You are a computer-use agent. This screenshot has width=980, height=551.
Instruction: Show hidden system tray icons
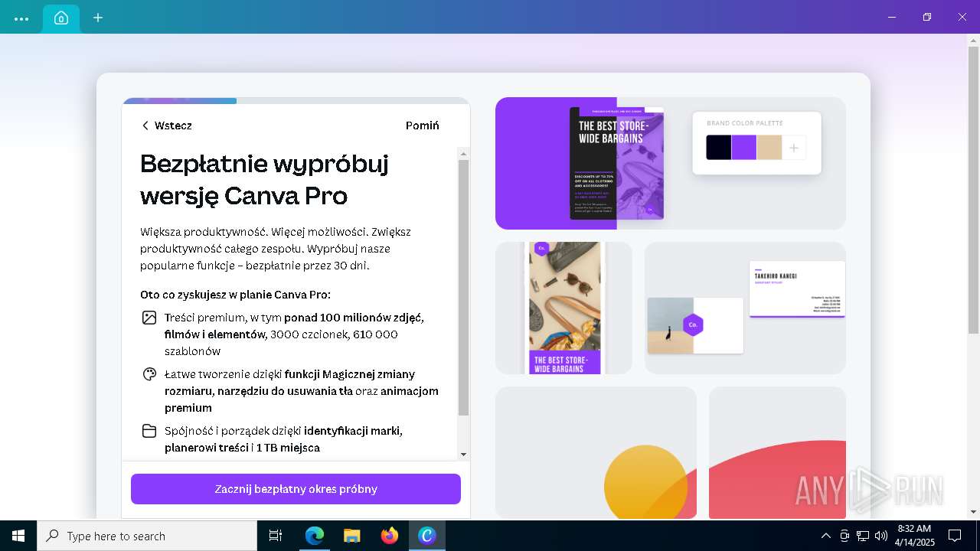click(x=825, y=536)
